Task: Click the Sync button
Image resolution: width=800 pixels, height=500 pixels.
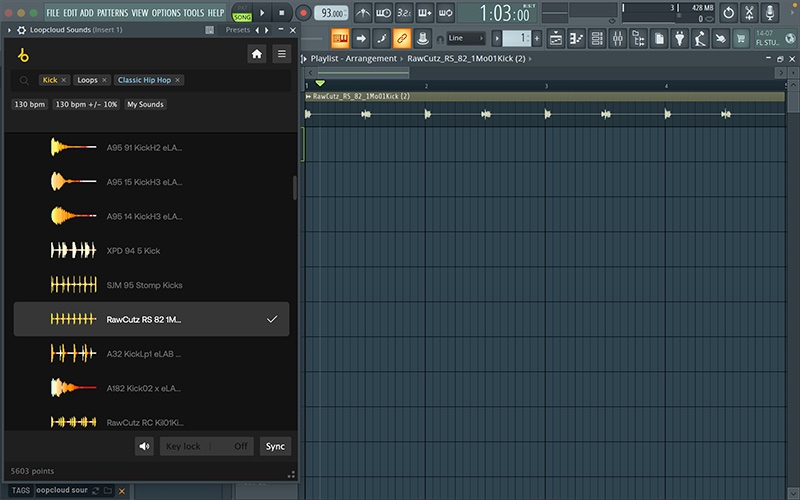Action: tap(275, 446)
